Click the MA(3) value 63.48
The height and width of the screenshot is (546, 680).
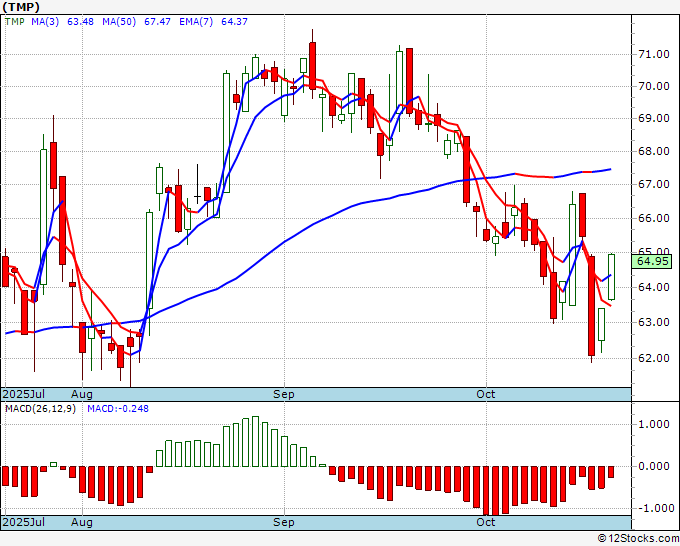tap(80, 21)
